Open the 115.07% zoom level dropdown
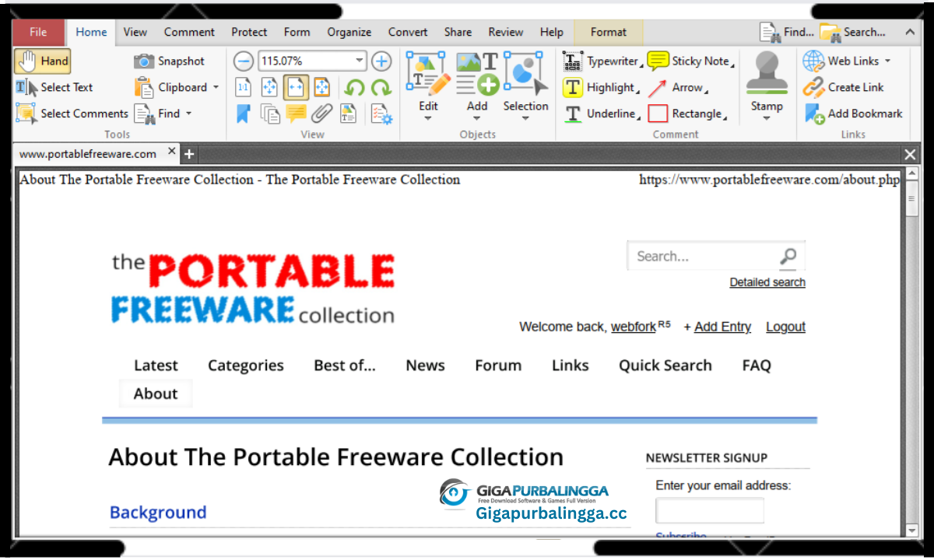This screenshot has width=934, height=560. tap(359, 61)
